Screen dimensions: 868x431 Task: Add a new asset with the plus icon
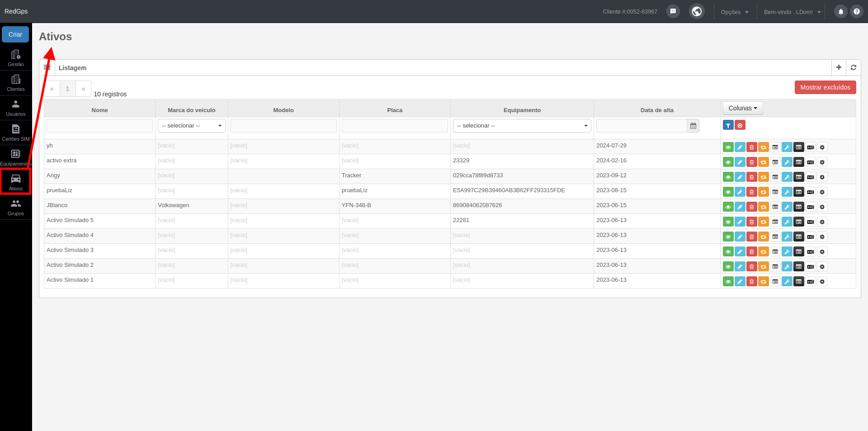pos(839,67)
